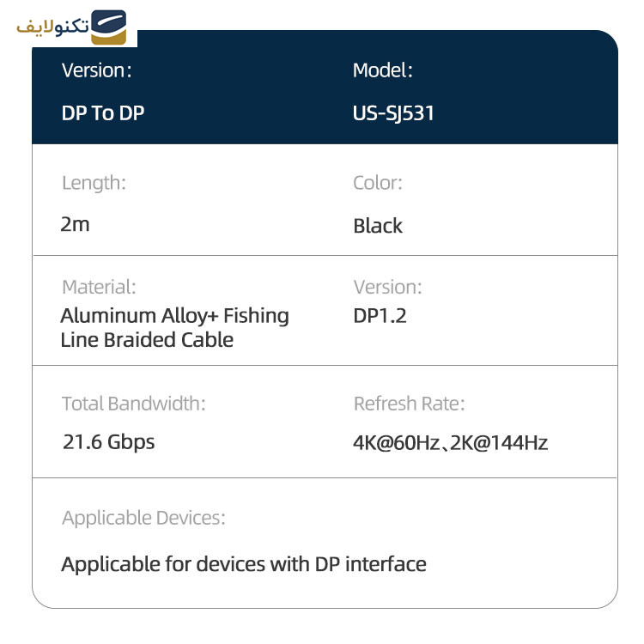The image size is (644, 644).
Task: Click the 'Refresh Rate:' label
Action: [409, 404]
